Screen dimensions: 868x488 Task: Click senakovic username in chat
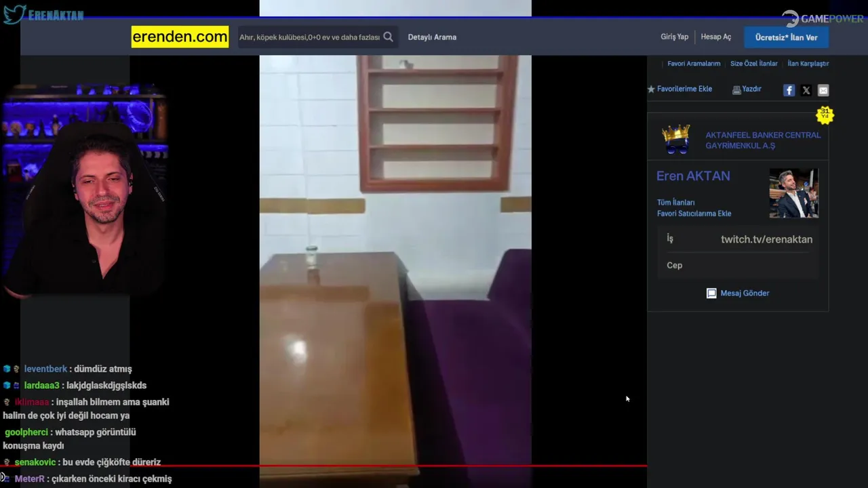(x=36, y=462)
